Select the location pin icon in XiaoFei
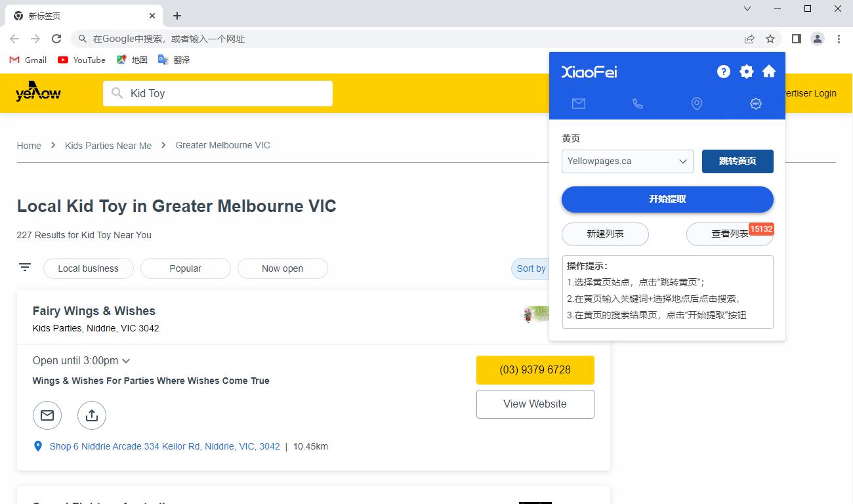This screenshot has width=853, height=504. pos(696,103)
